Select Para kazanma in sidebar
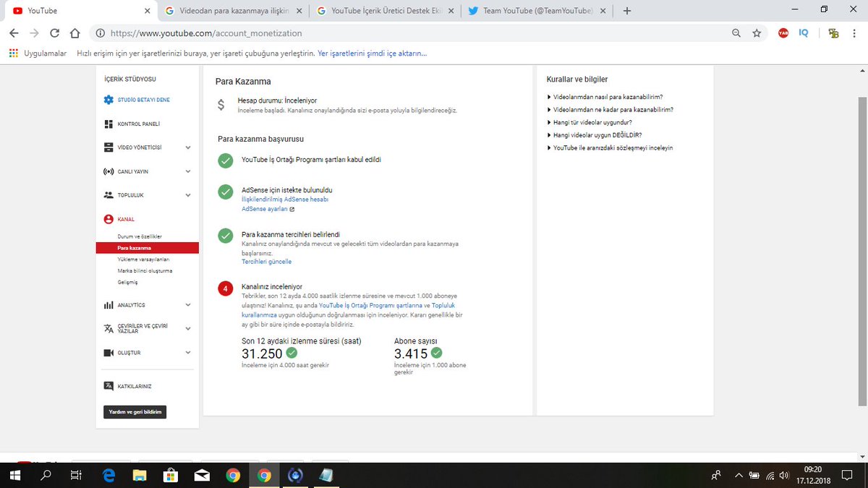This screenshot has width=868, height=488. tap(147, 248)
